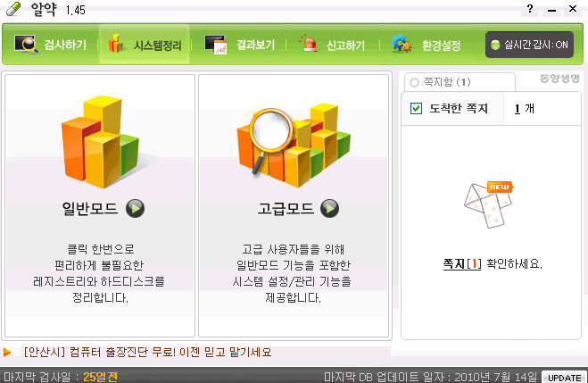Open the 컴퓨터 출장진단 무료 ad text
588x383 pixels.
147,353
